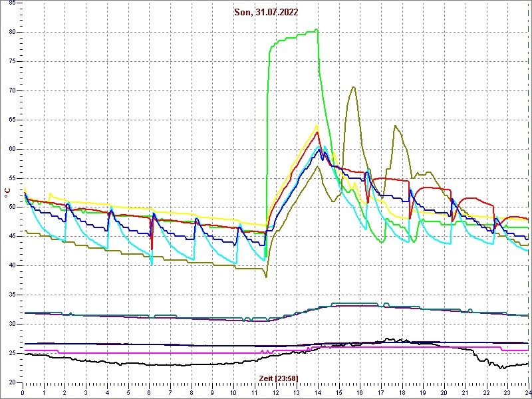Screen dimensions: 532x399
Task: Click hour 0 on the time axis
Action: click(x=23, y=392)
